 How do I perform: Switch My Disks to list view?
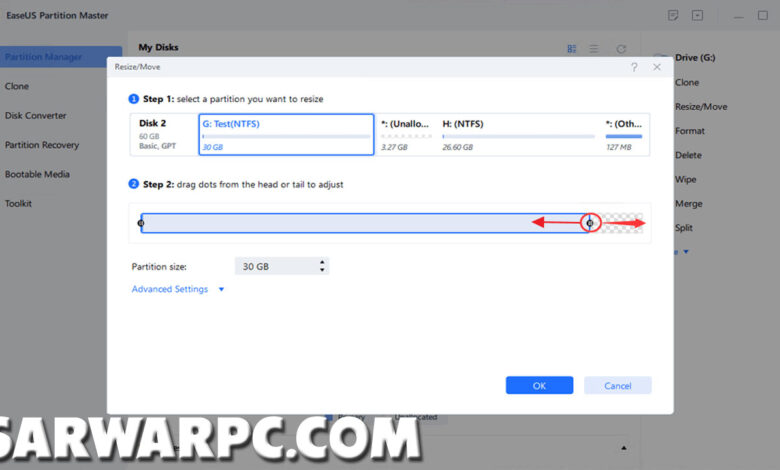594,49
